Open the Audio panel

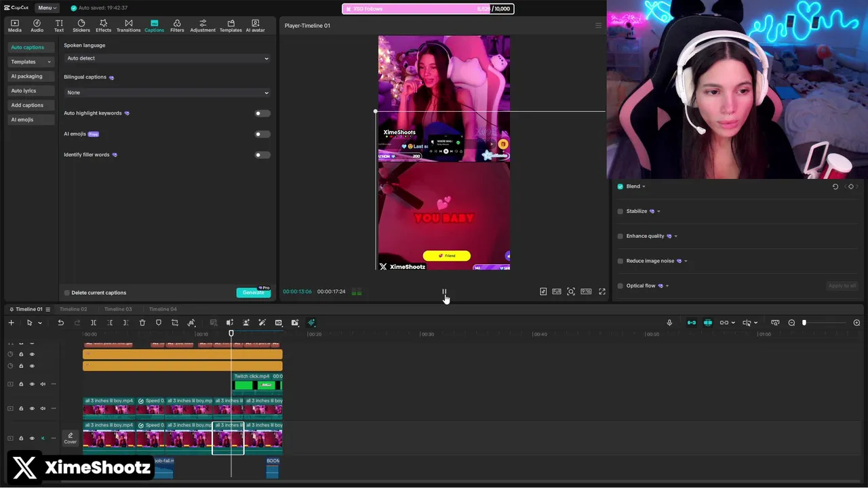pos(37,26)
